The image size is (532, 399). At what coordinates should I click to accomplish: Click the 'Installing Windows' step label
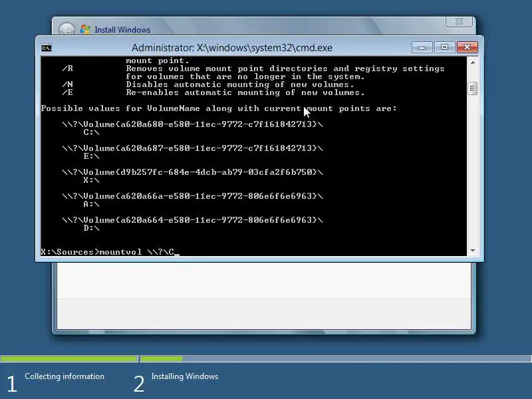click(185, 376)
